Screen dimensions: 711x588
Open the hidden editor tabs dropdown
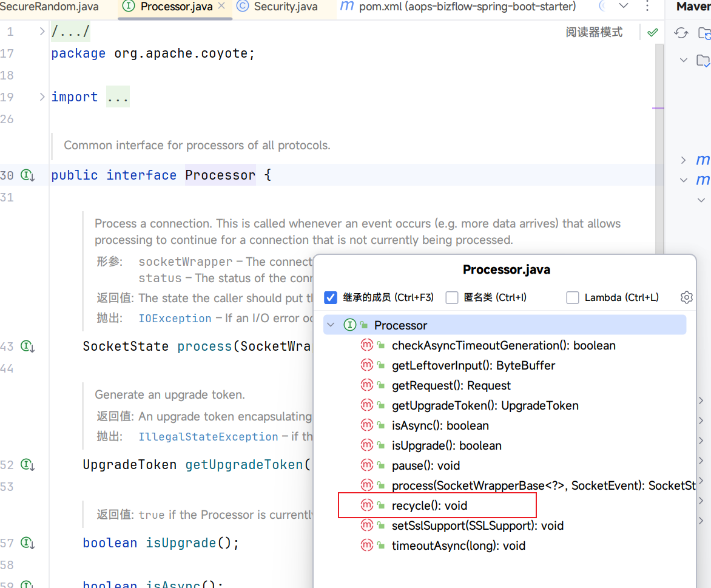tap(624, 6)
